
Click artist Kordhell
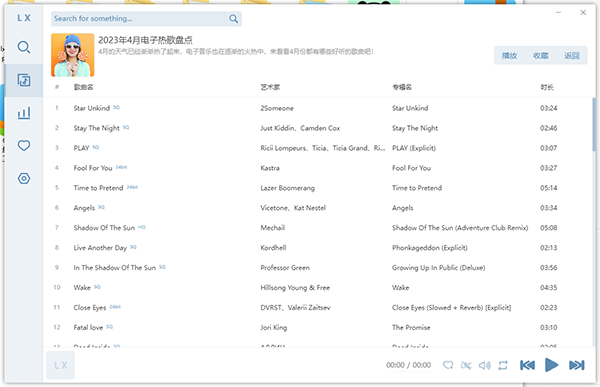[273, 248]
